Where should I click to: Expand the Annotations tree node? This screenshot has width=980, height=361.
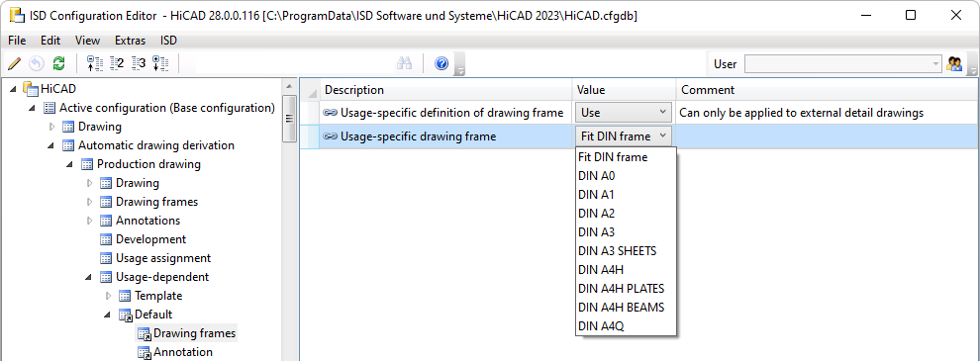(89, 221)
